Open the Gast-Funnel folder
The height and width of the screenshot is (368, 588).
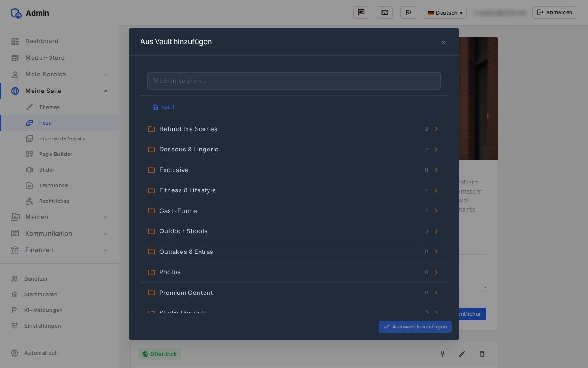(294, 211)
